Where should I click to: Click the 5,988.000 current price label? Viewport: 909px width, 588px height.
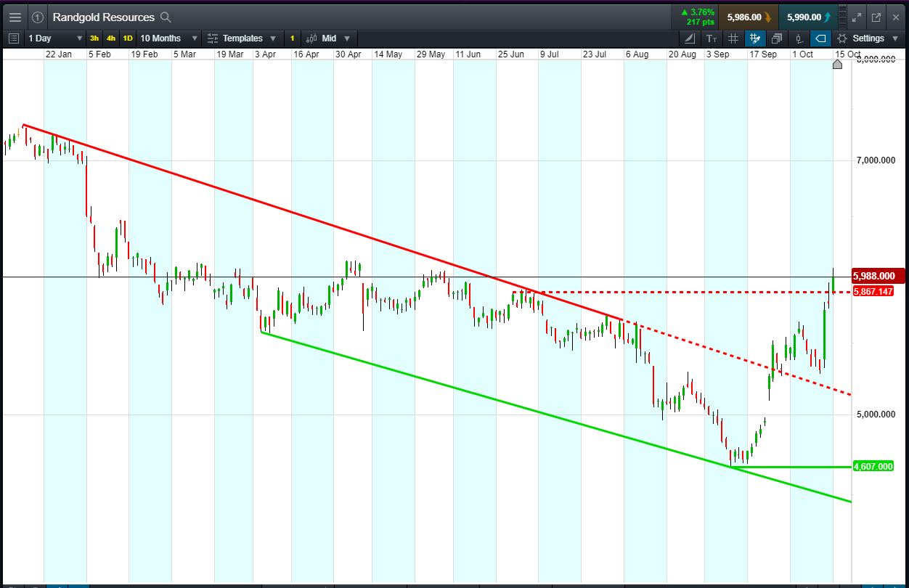[x=879, y=276]
